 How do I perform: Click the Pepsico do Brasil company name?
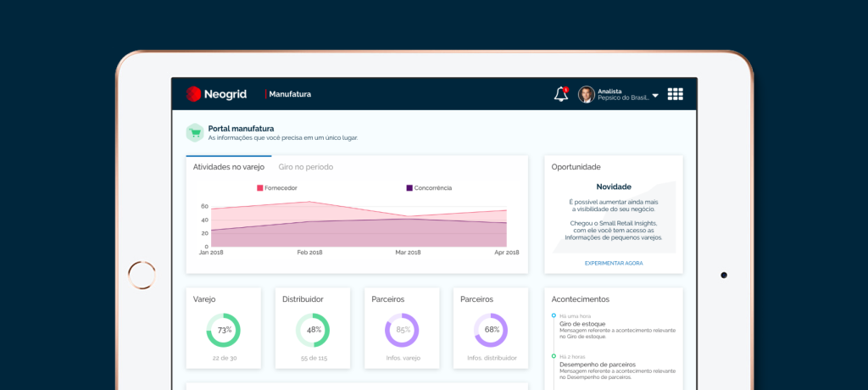click(x=623, y=97)
